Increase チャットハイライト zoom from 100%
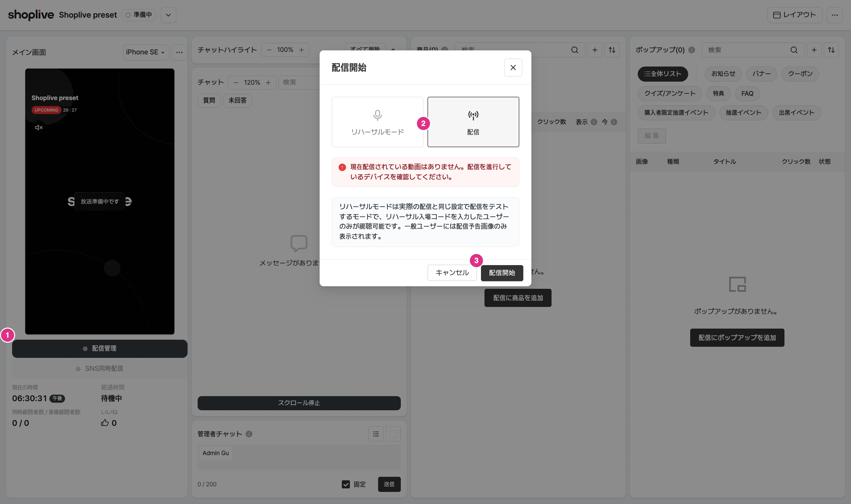 coord(301,50)
